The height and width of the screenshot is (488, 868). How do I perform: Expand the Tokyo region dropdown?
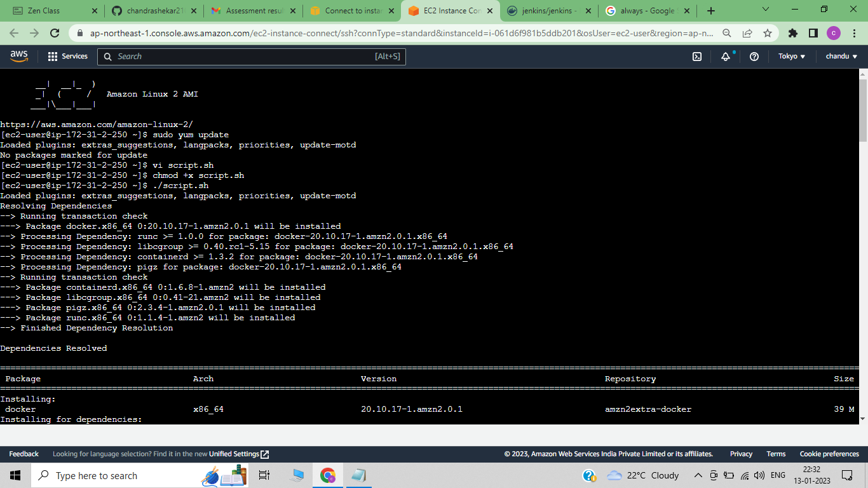click(x=791, y=57)
